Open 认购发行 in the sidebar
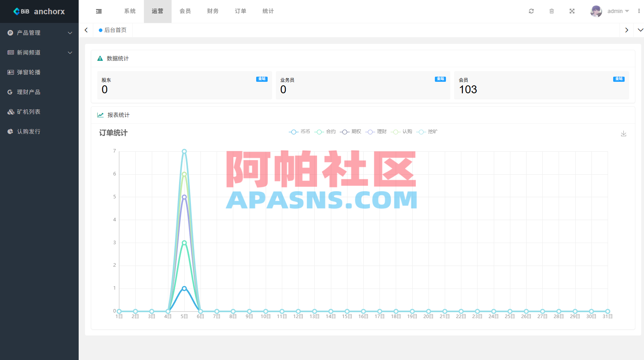The image size is (644, 360). pos(39,132)
